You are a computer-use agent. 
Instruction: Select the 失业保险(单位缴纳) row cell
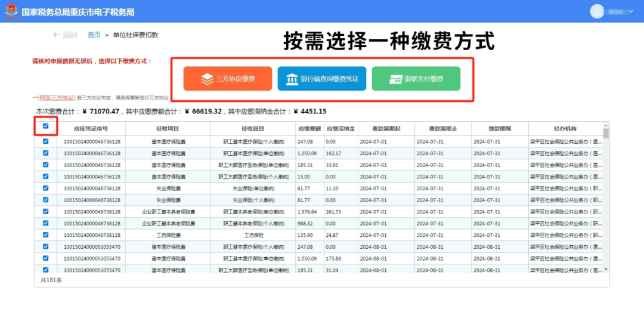pos(252,189)
